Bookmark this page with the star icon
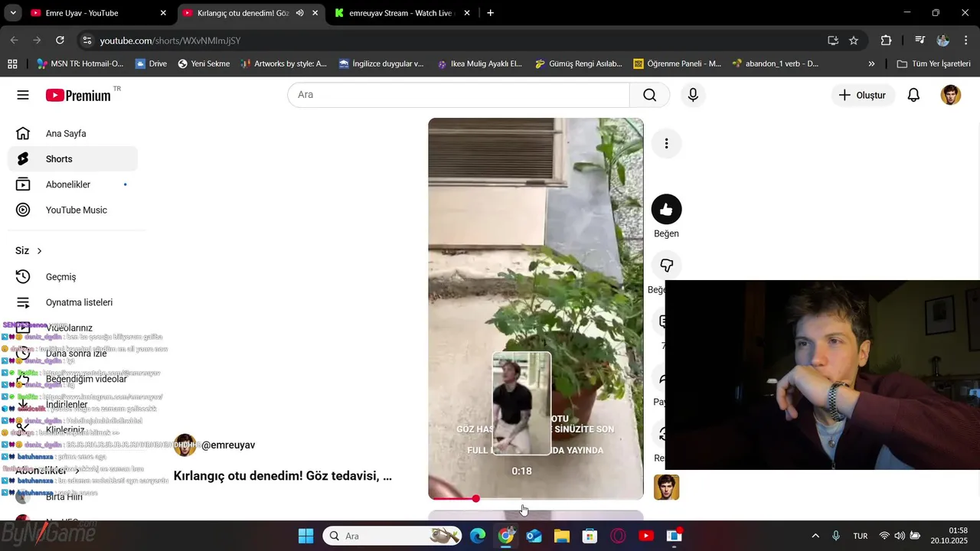980x551 pixels. [x=854, y=40]
